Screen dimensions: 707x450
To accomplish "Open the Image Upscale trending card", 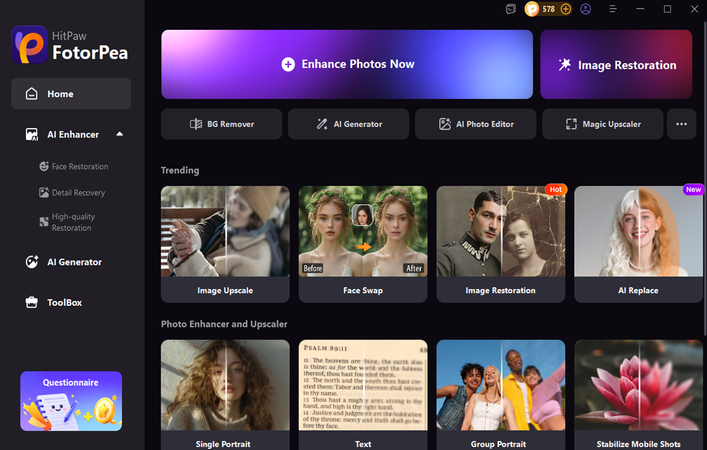I will (x=225, y=244).
